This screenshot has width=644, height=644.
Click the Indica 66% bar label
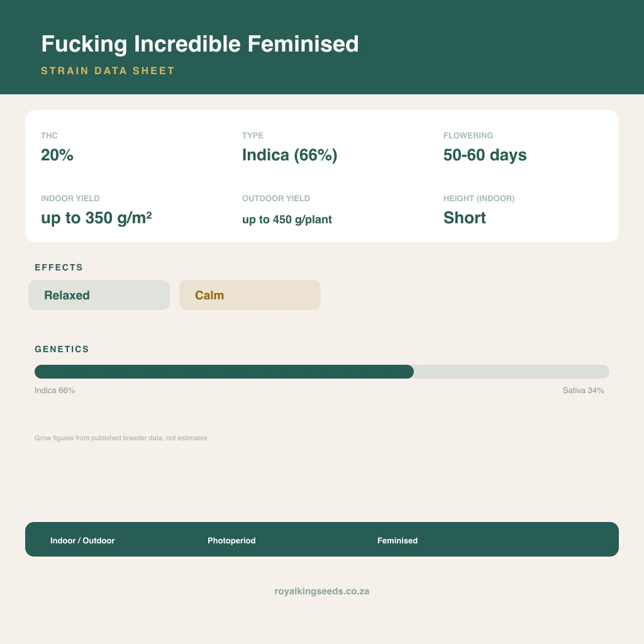(55, 390)
